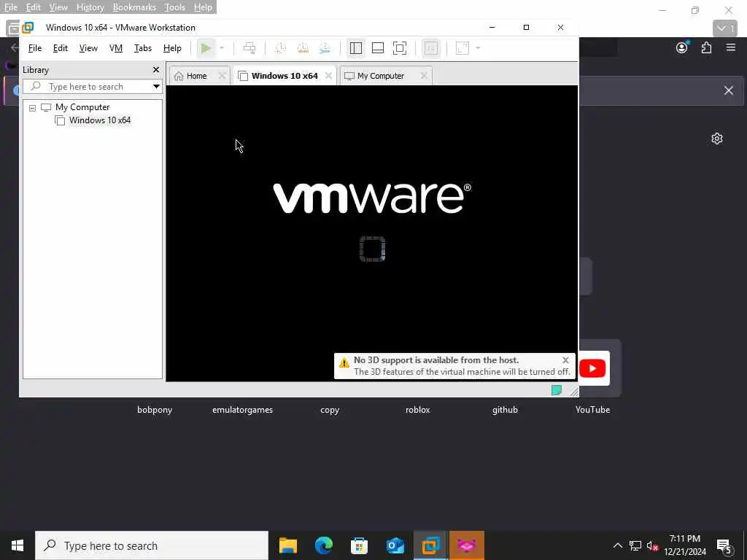
Task: Click the message log status bar icon
Action: pos(557,391)
